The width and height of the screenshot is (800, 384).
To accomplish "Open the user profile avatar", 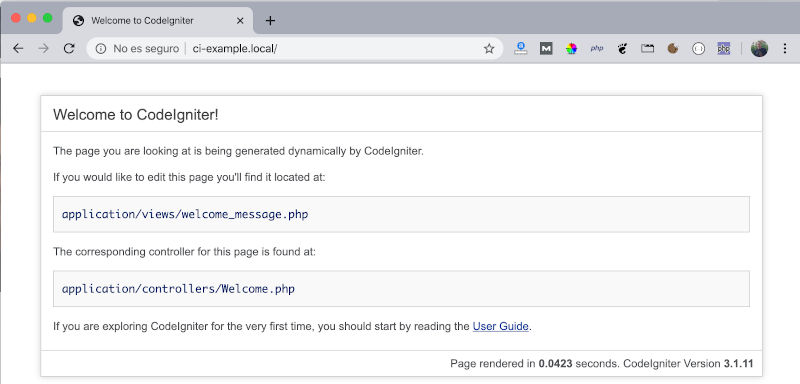I will pos(759,48).
